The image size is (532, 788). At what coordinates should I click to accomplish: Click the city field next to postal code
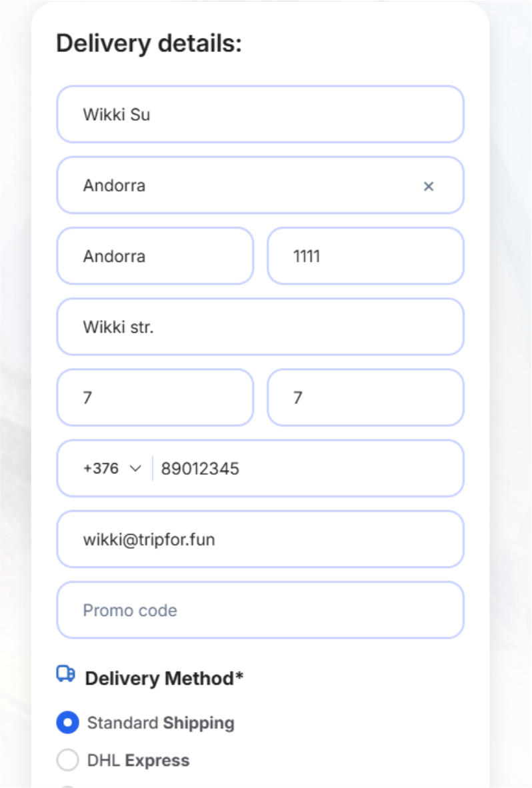155,256
